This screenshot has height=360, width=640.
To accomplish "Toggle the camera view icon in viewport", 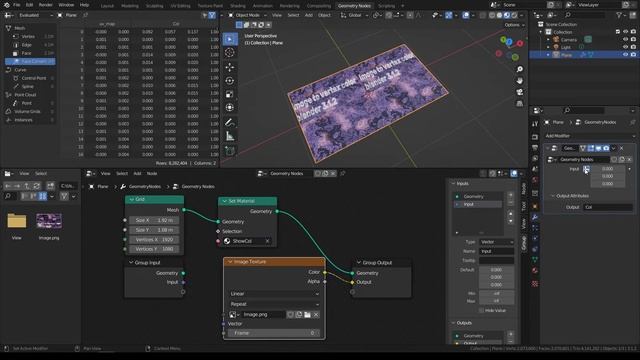I will (519, 92).
